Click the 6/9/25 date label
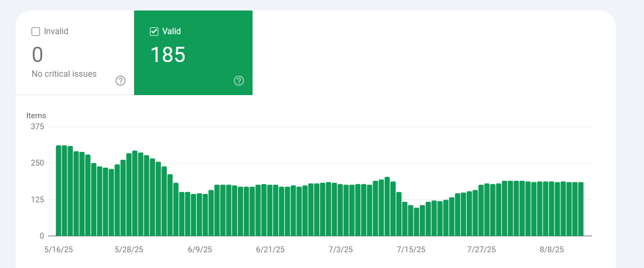Viewport: 644px width, 268px height. click(200, 250)
